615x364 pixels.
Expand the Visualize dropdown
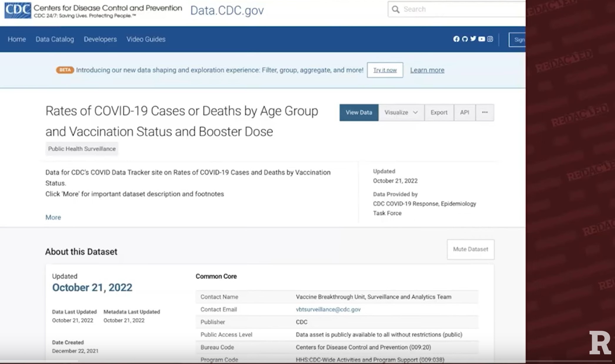click(x=401, y=113)
